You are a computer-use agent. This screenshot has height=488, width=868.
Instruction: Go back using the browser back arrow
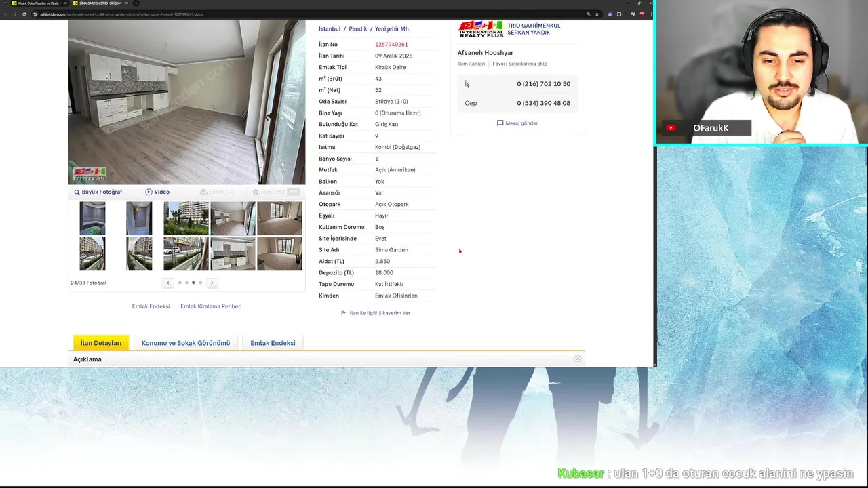click(x=5, y=14)
